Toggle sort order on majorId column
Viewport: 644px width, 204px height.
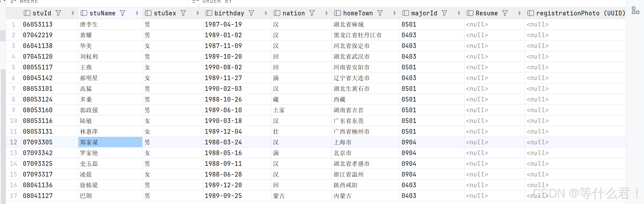(459, 13)
